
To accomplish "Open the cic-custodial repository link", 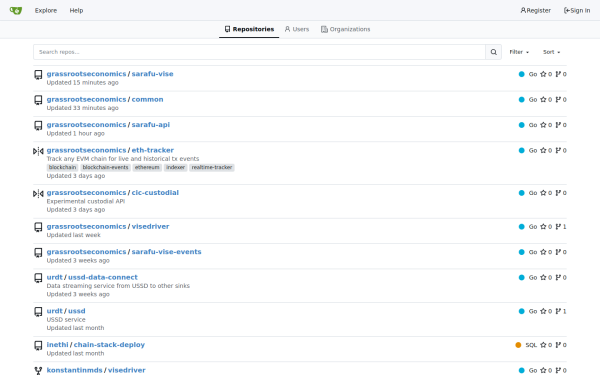I will coord(155,193).
